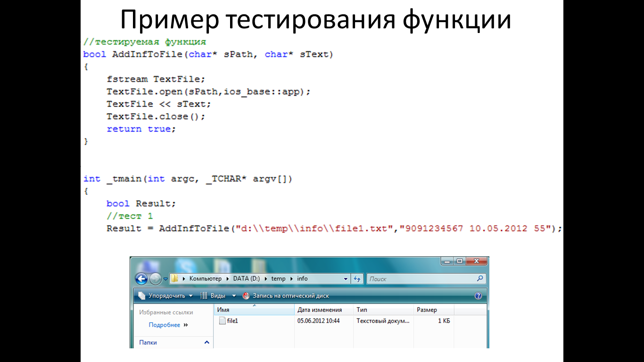Image resolution: width=644 pixels, height=362 pixels.
Task: Sort by the Размер column header
Action: point(434,310)
